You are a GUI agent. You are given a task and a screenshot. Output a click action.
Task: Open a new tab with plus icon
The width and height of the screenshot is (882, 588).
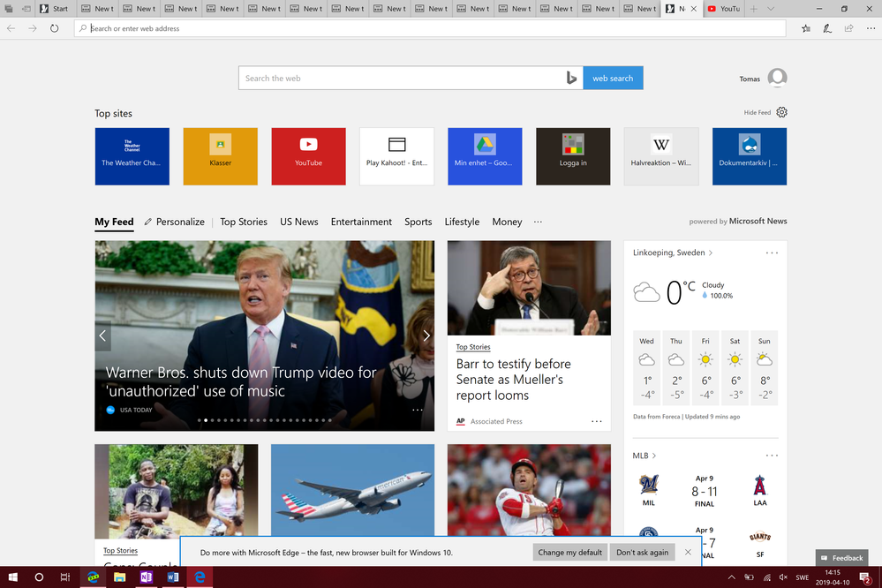tap(753, 9)
